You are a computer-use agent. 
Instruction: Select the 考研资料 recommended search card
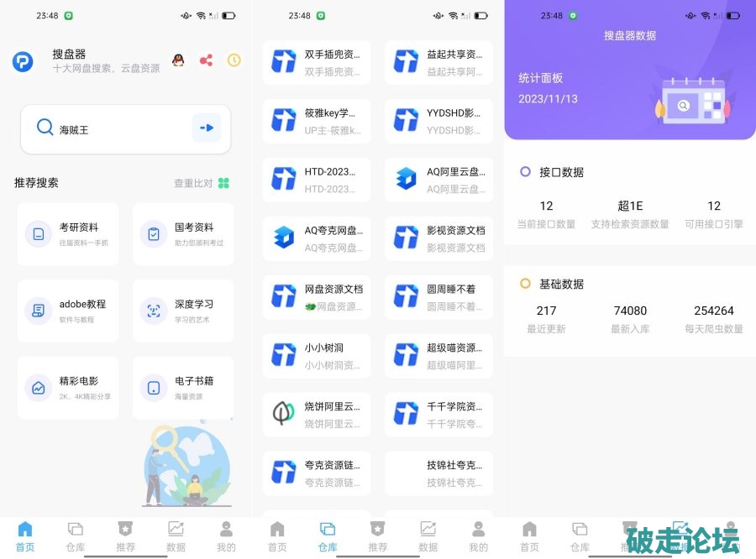(68, 234)
